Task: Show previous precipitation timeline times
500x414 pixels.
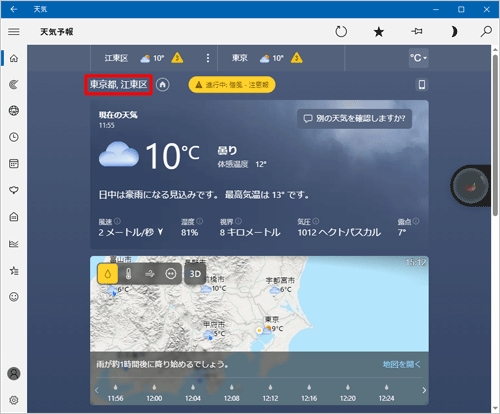Action: click(97, 390)
